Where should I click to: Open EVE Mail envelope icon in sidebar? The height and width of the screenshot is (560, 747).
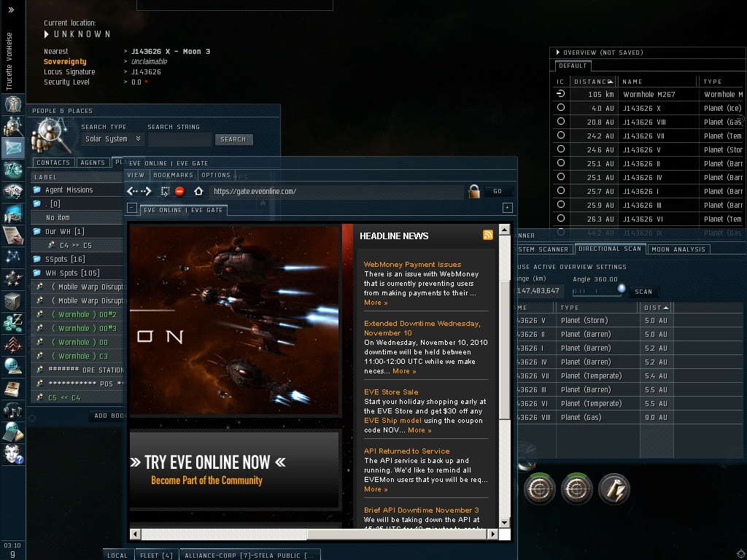[13, 148]
